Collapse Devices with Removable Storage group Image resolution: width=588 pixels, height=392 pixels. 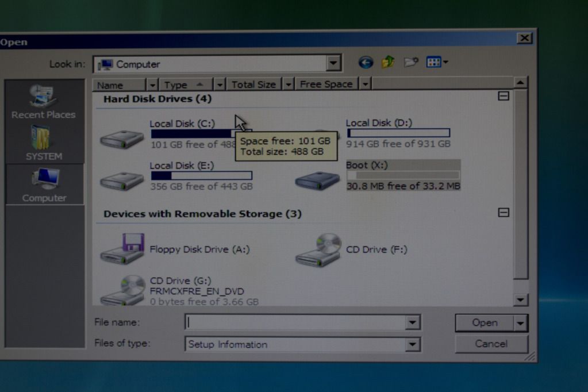[504, 213]
